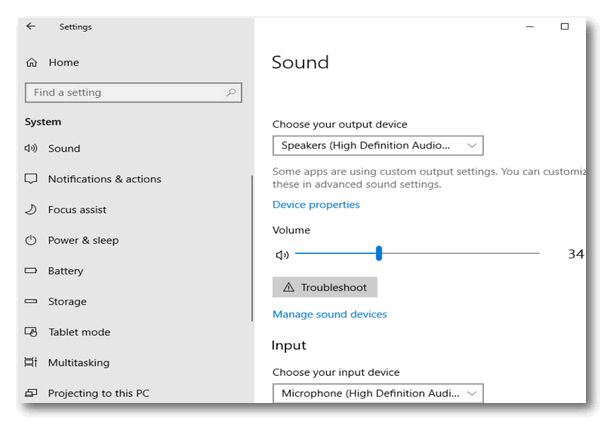The image size is (605, 422).
Task: Click the search magnifier icon
Action: pos(231,93)
